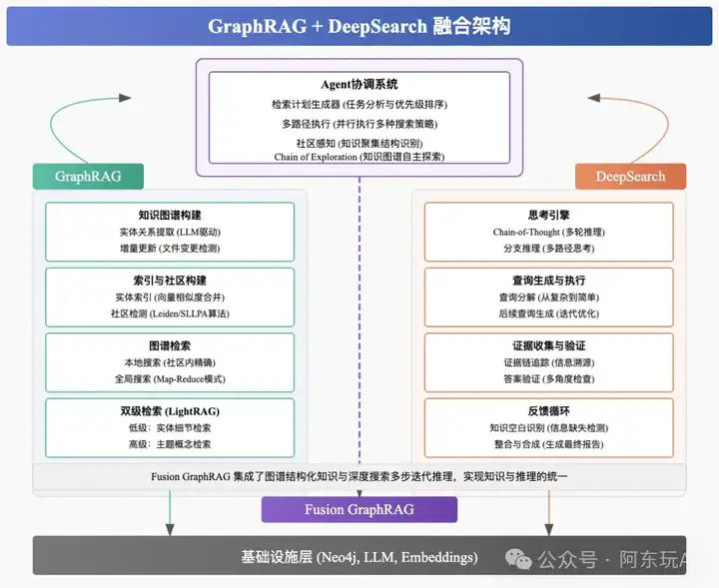The width and height of the screenshot is (719, 588).
Task: Select the orange DeepSearch label box
Action: [630, 177]
